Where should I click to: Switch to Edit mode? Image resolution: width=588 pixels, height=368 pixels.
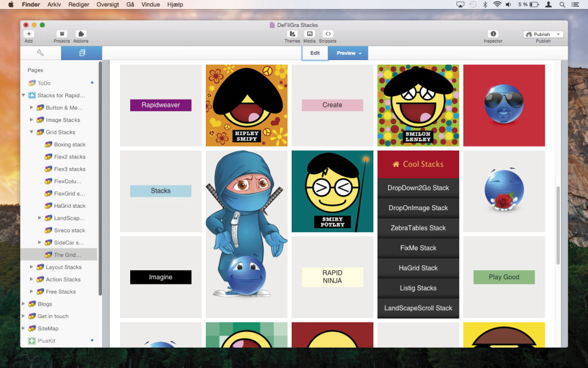coord(315,53)
